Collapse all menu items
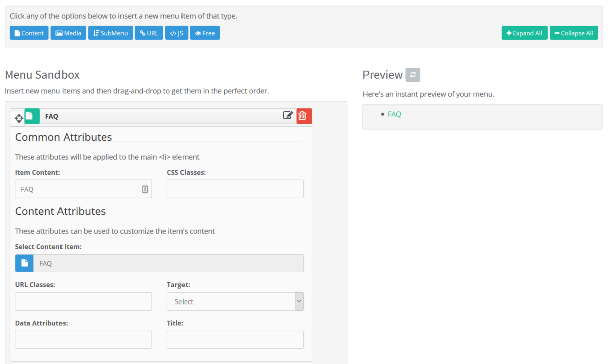Screen dimensions: 608x364 (574, 33)
